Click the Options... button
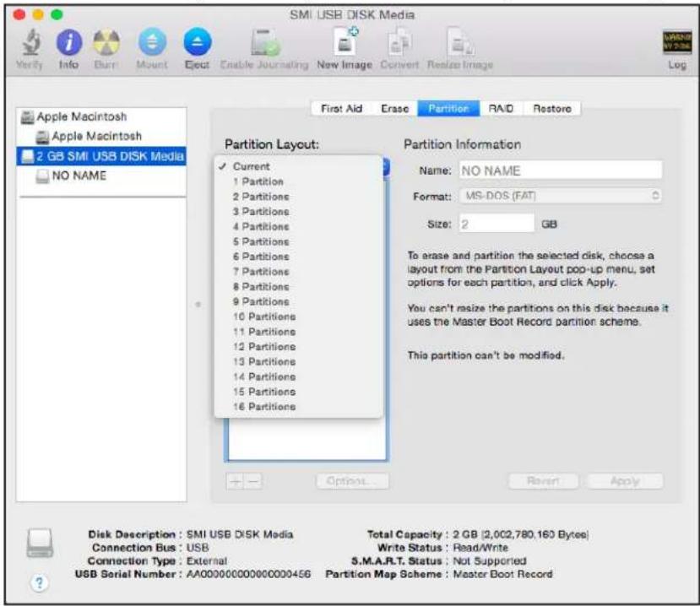Screen dimensions: 700x606 352,481
